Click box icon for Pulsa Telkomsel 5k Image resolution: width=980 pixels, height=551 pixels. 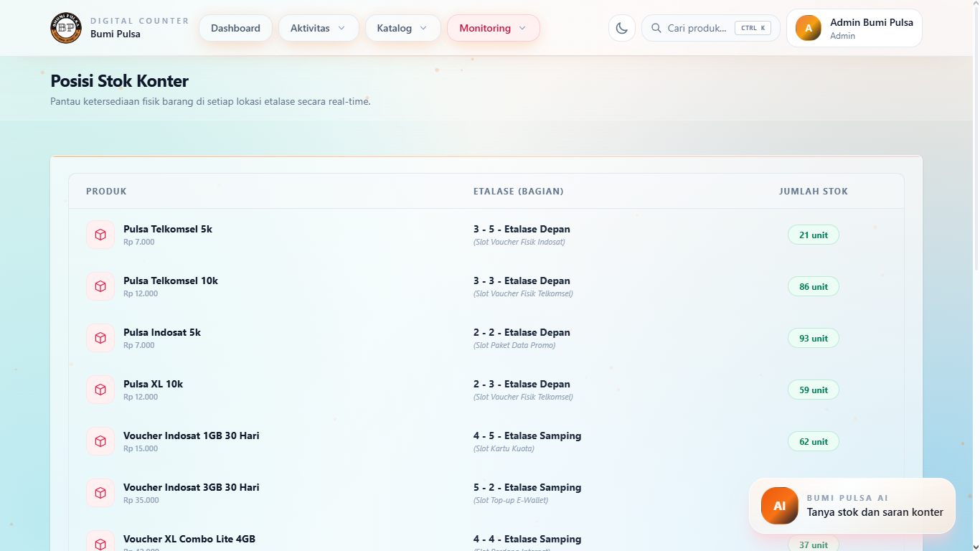pos(100,235)
